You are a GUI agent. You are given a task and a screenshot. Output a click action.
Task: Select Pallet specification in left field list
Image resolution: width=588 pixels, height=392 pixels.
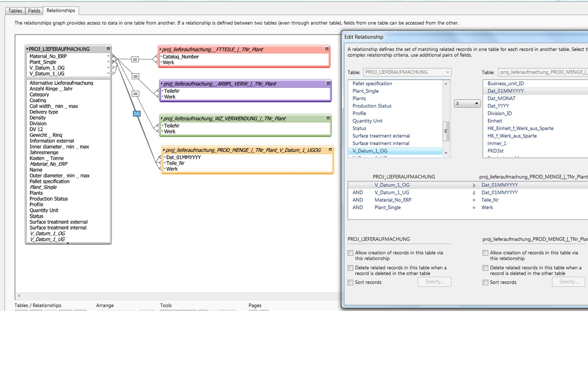395,84
